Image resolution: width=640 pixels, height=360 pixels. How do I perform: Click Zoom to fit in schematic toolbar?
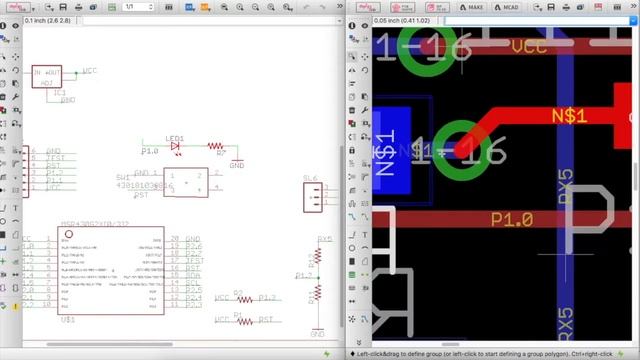click(x=224, y=7)
